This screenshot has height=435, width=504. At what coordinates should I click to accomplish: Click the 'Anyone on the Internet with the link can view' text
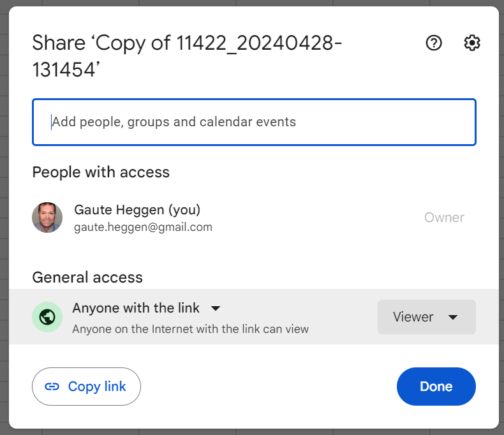pos(190,329)
